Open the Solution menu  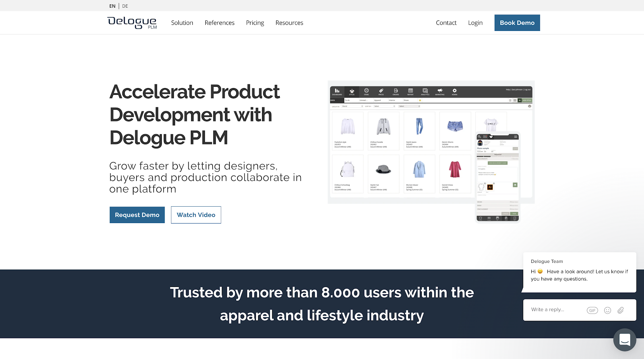pyautogui.click(x=182, y=23)
